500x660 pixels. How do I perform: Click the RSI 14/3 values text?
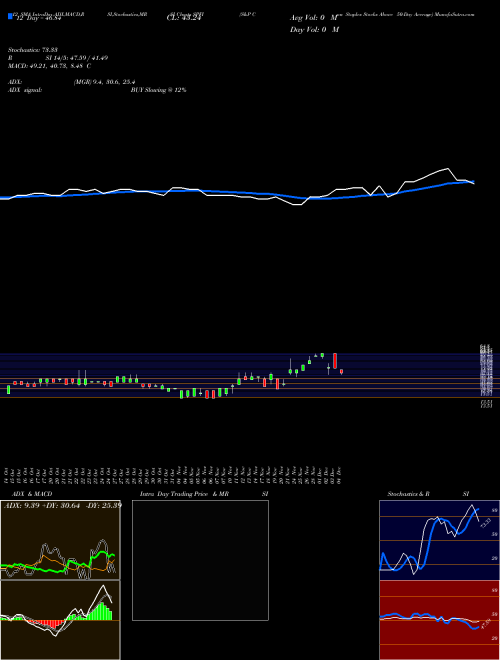(x=77, y=58)
